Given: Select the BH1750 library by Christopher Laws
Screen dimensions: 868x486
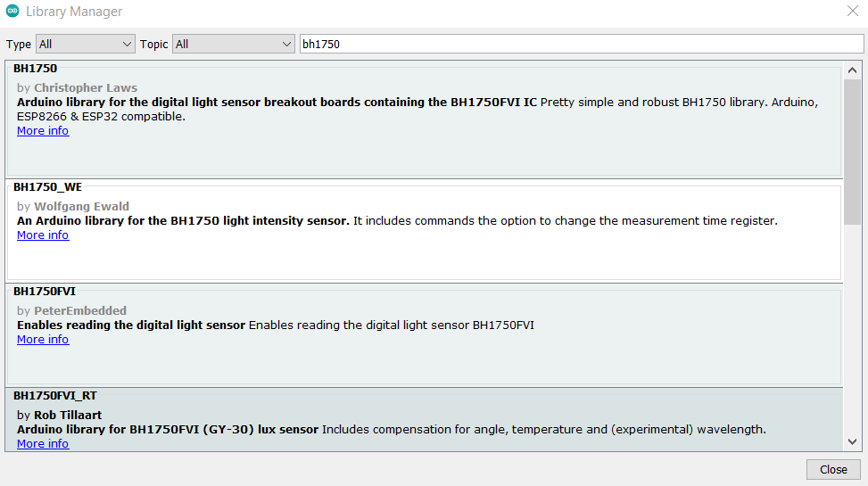Looking at the screenshot, I should pos(424,120).
